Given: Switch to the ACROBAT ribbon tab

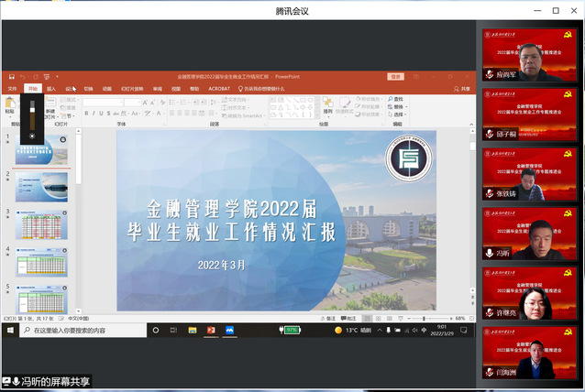Looking at the screenshot, I should pos(219,89).
